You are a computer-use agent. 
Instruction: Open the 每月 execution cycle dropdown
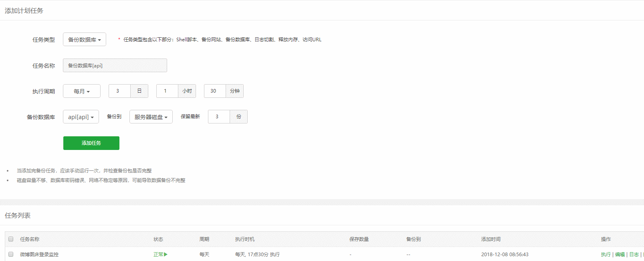click(82, 91)
